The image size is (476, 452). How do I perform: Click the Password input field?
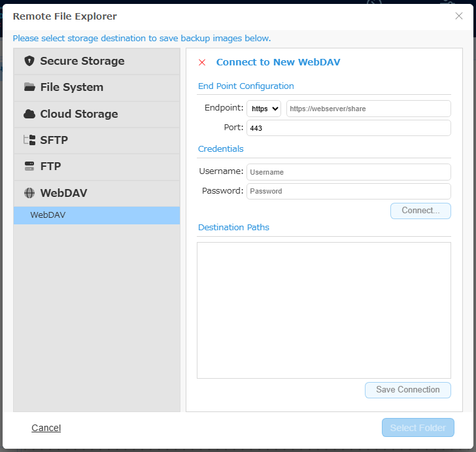point(348,192)
